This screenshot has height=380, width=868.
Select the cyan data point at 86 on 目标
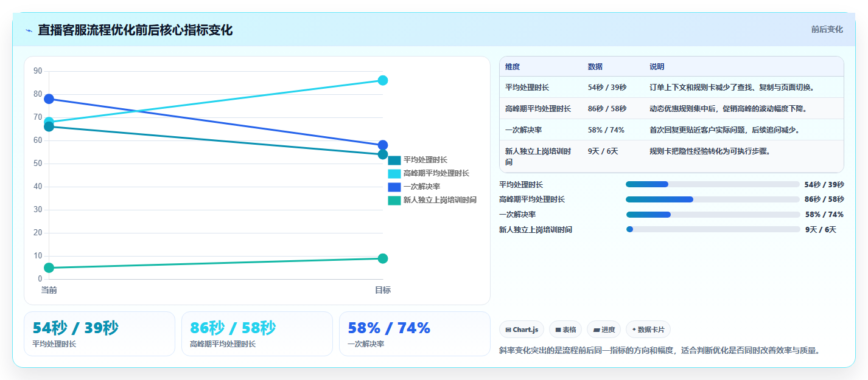tap(383, 80)
